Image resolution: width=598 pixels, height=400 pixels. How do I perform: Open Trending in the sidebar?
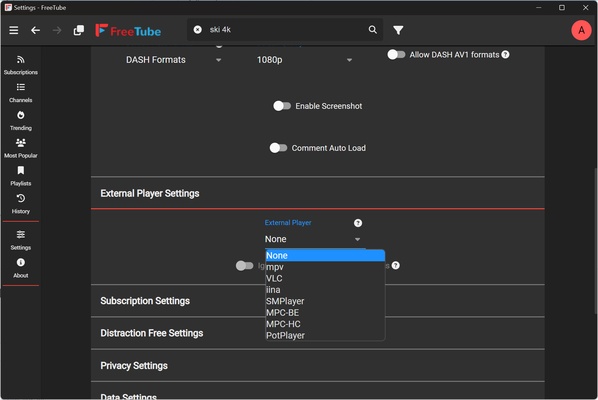(x=21, y=120)
